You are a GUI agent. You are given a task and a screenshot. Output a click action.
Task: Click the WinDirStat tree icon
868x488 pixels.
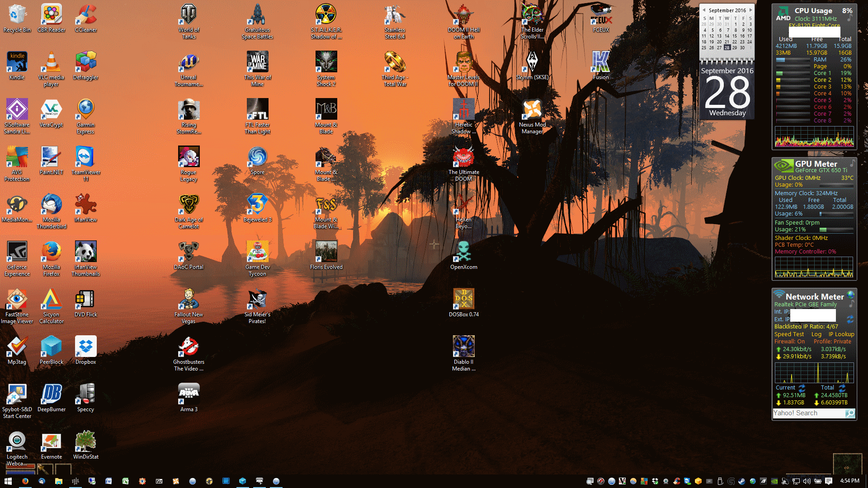[x=85, y=446]
